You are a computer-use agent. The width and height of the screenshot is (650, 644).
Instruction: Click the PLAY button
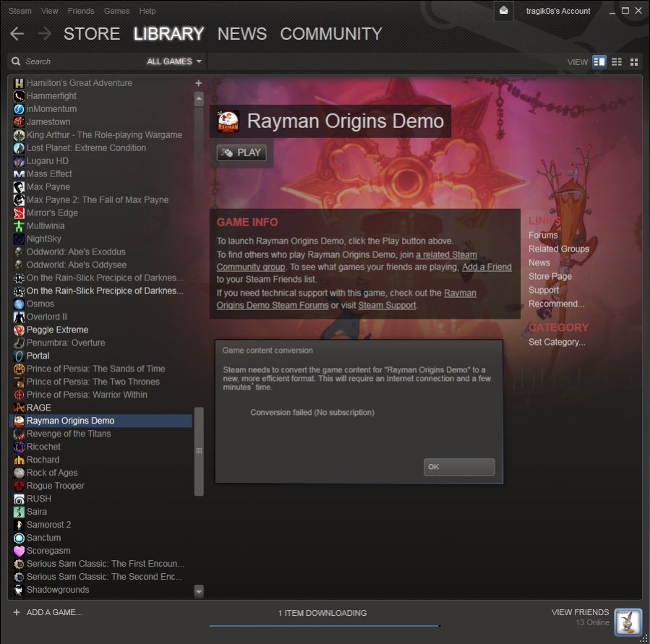pos(241,153)
